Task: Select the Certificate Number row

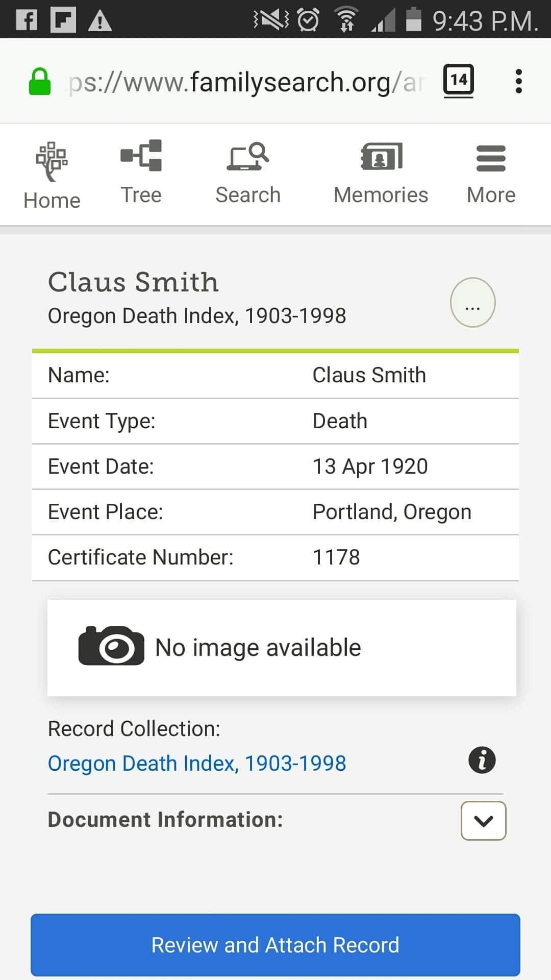Action: [275, 557]
